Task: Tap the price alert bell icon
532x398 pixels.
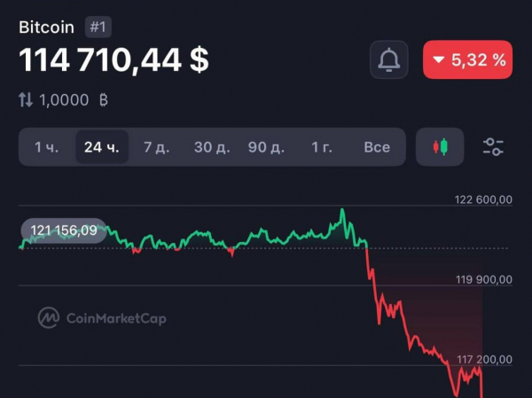Action: (x=388, y=59)
